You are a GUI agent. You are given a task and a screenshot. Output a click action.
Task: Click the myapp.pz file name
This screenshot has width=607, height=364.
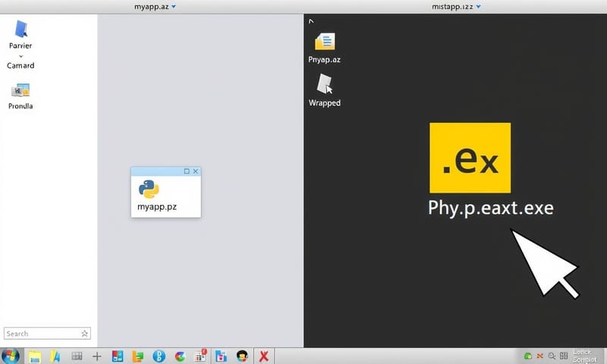coord(157,206)
